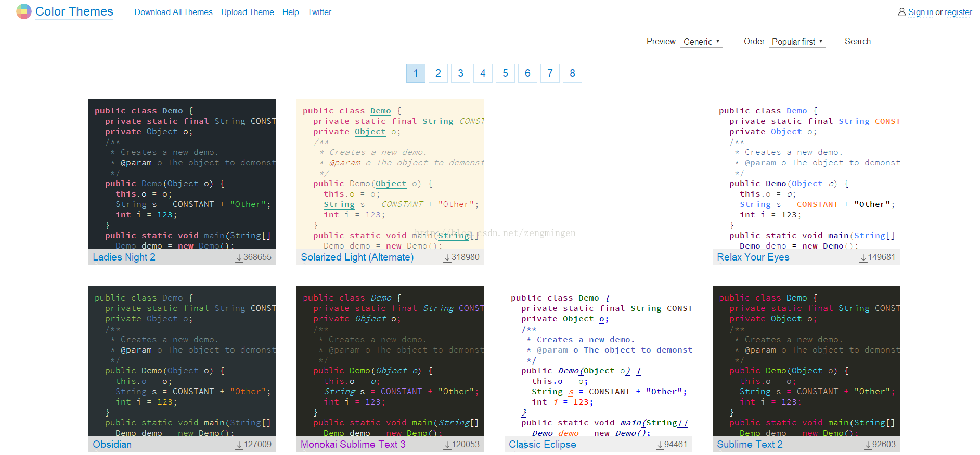This screenshot has height=455, width=980.
Task: Open the Classic Eclipse theme title
Action: 543,445
